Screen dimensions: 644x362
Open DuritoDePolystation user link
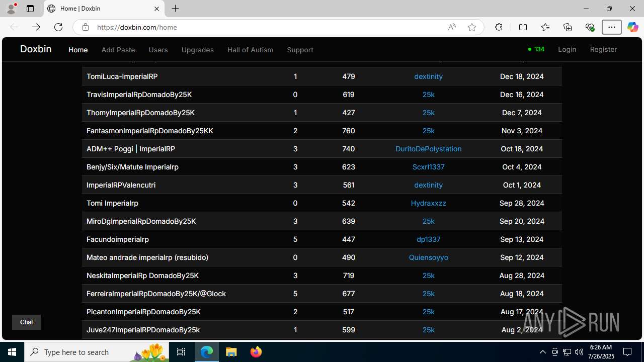[x=428, y=149]
